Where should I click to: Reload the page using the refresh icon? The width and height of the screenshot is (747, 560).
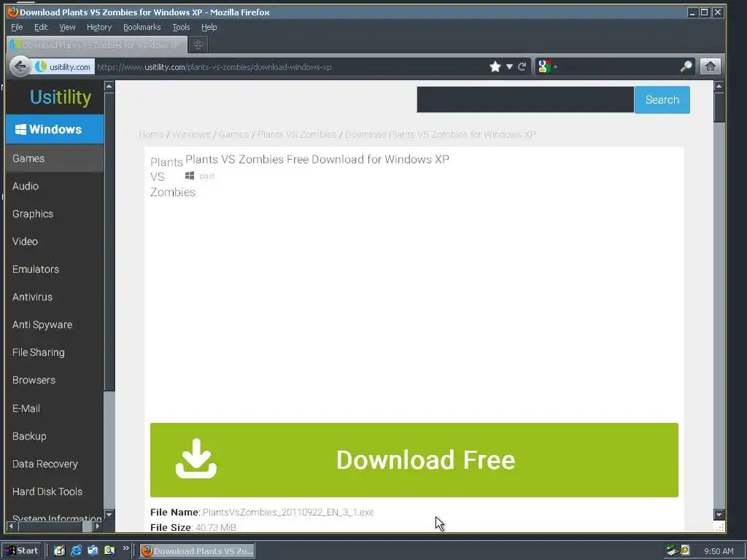point(522,66)
